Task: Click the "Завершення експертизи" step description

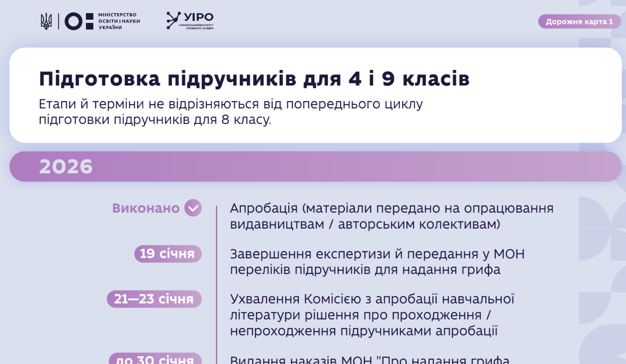Action: (377, 262)
